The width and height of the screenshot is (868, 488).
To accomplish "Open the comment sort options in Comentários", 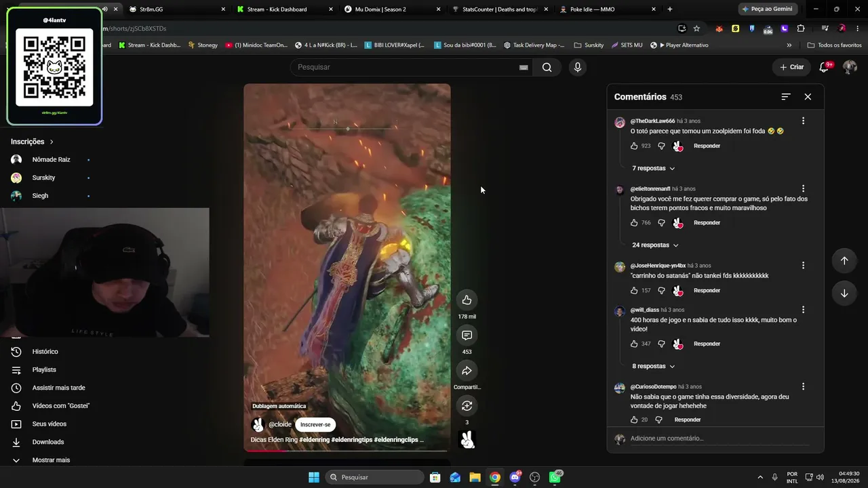I will 786,97.
